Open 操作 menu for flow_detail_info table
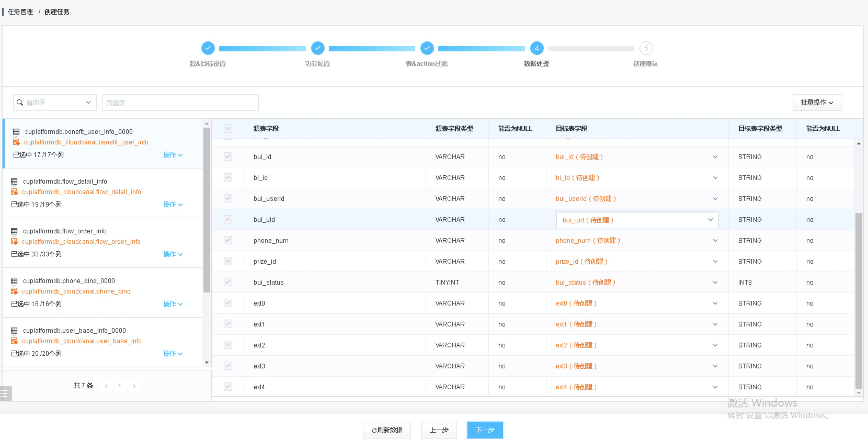The height and width of the screenshot is (439, 868). (x=173, y=204)
